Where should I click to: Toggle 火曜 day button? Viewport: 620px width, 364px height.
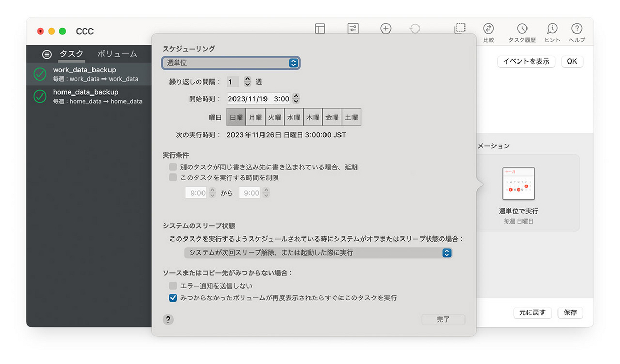pyautogui.click(x=274, y=117)
